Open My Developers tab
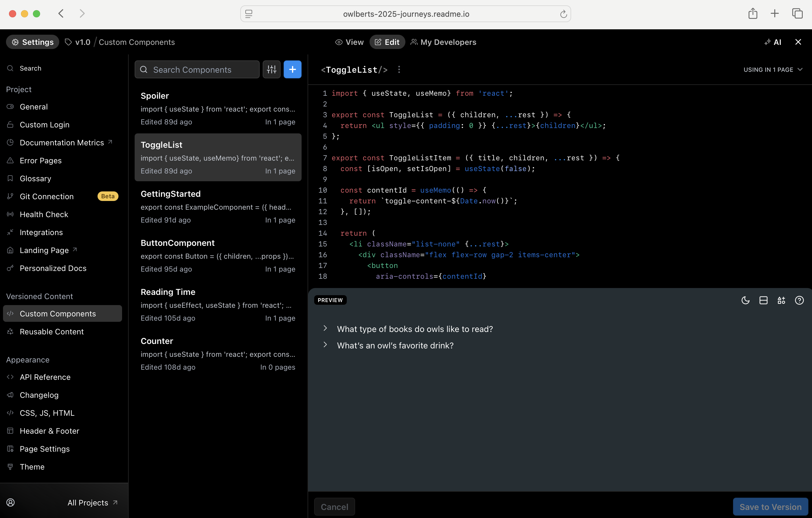Viewport: 812px width, 518px height. tap(443, 42)
